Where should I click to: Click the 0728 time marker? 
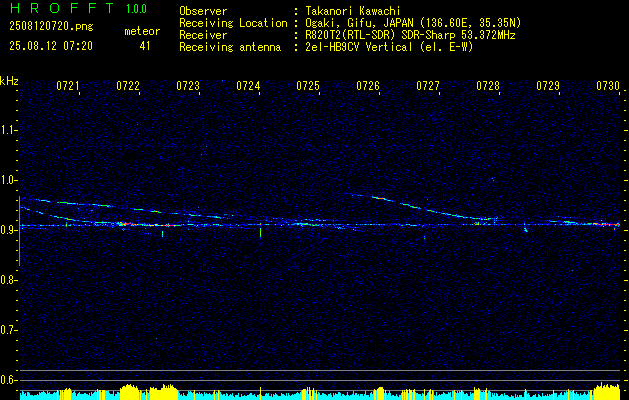tap(488, 85)
